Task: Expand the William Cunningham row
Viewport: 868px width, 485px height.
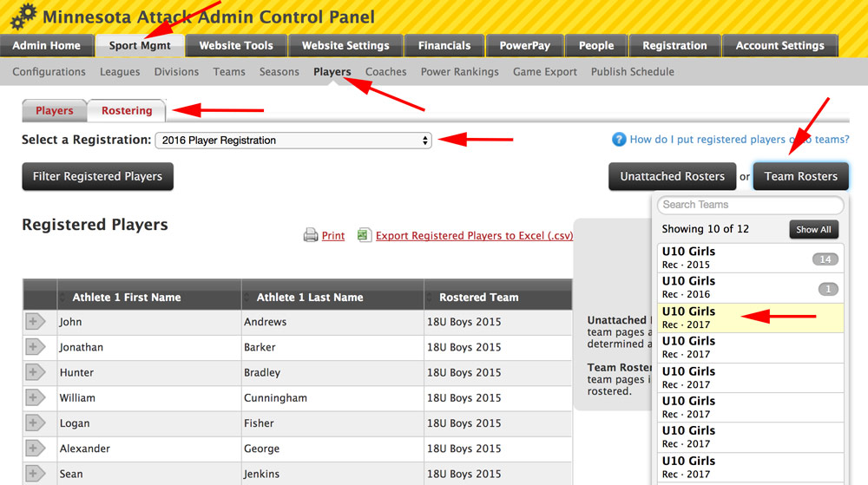Action: click(35, 397)
